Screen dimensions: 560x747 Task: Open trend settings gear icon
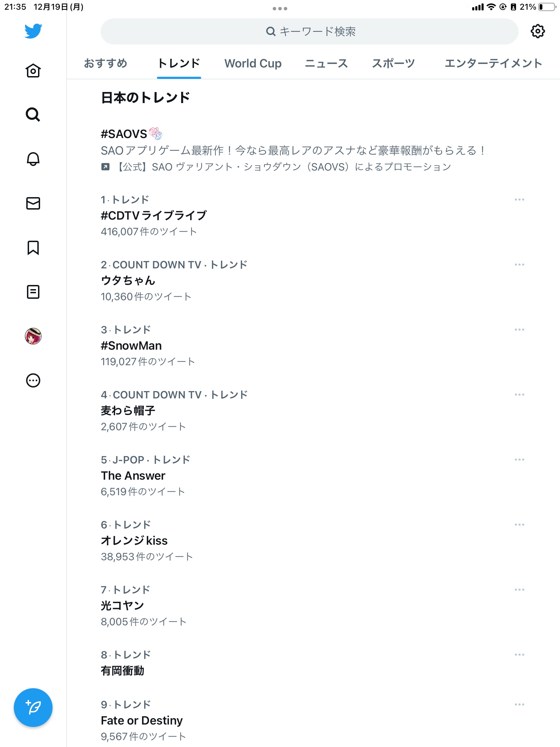538,31
